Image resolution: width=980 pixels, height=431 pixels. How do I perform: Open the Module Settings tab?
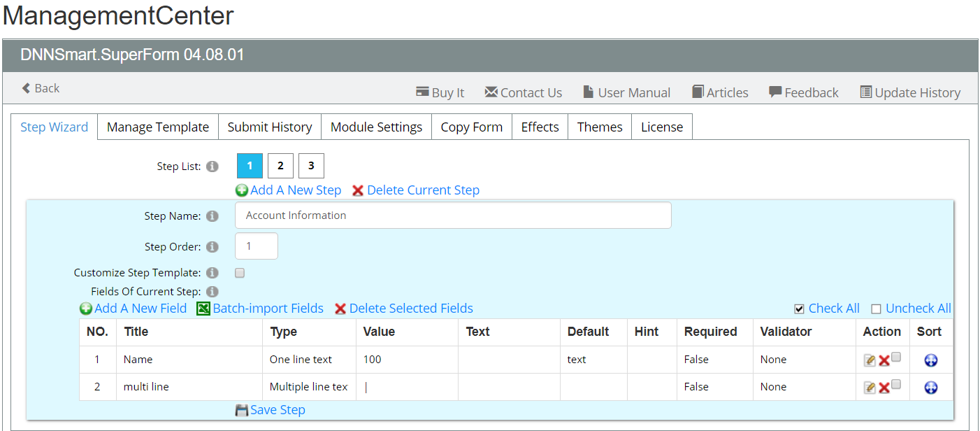point(376,127)
